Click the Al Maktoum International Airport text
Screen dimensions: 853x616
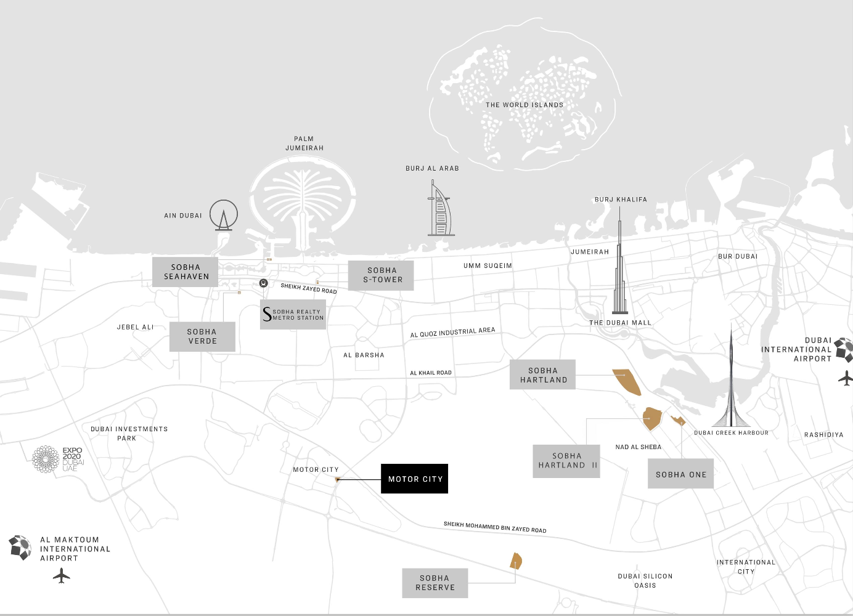click(x=75, y=549)
